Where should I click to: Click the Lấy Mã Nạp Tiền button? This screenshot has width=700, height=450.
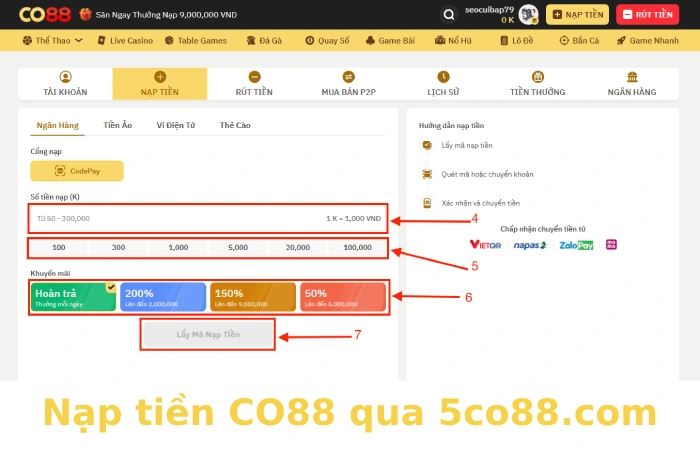click(208, 334)
